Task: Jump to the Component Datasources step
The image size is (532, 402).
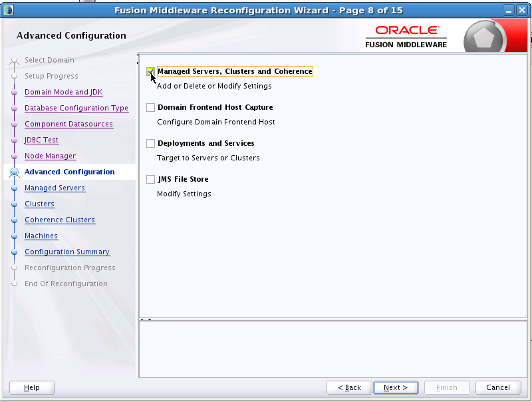Action: tap(68, 124)
